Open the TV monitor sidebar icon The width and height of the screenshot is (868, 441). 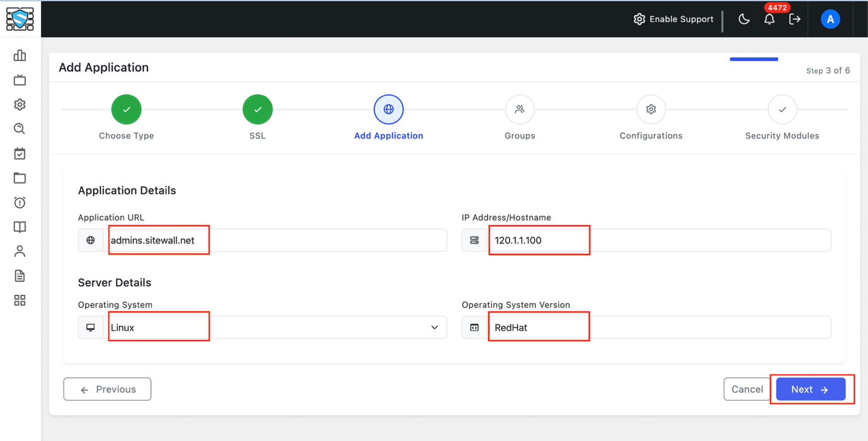tap(20, 80)
